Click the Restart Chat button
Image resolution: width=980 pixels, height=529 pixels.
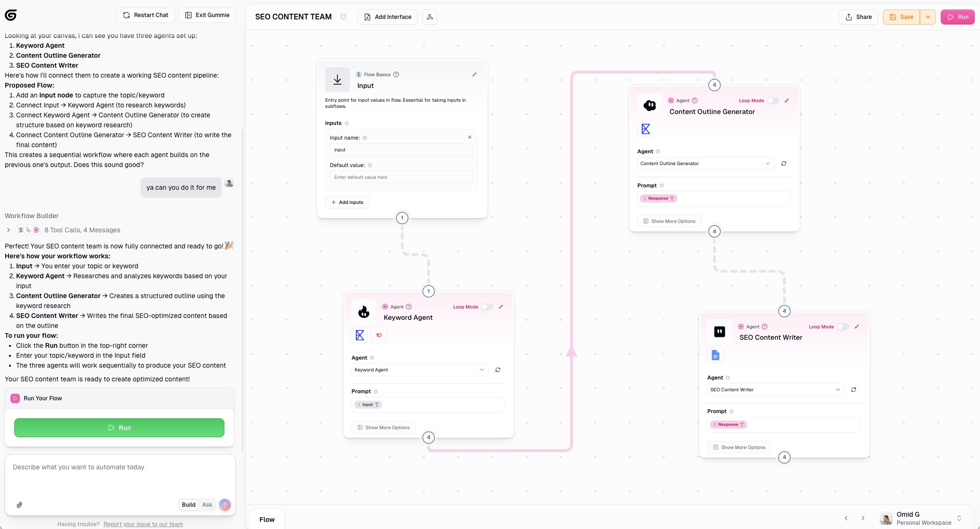(x=145, y=15)
